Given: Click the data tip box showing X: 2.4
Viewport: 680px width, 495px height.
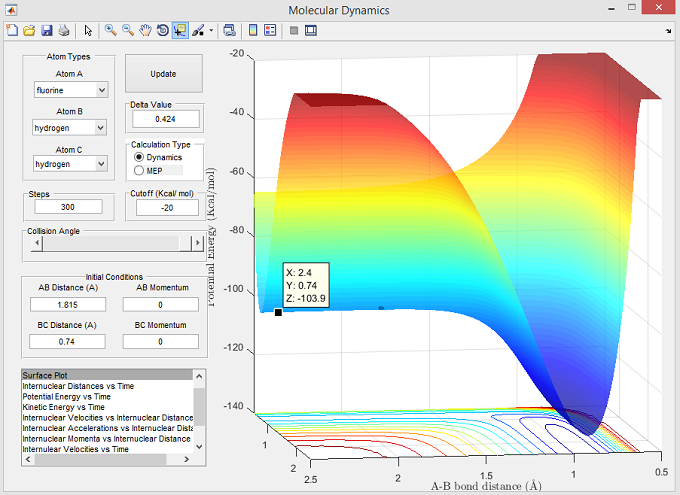Looking at the screenshot, I should pos(306,285).
